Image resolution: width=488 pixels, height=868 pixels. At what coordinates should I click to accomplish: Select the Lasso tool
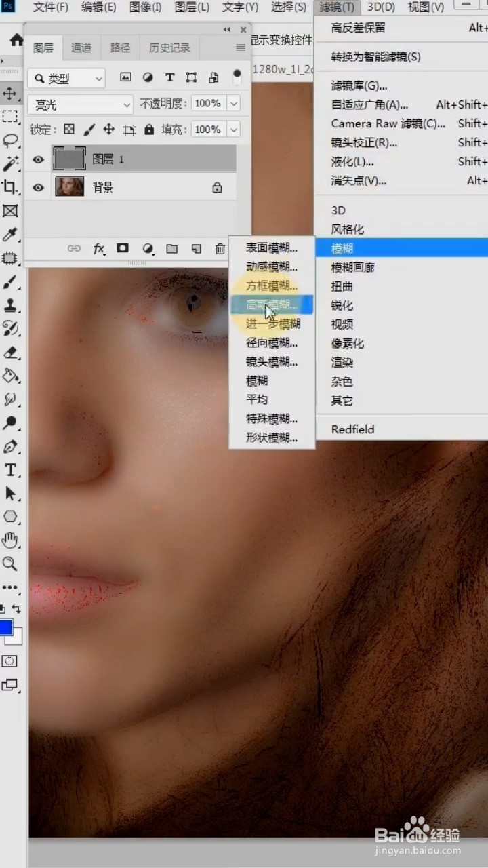click(9, 140)
